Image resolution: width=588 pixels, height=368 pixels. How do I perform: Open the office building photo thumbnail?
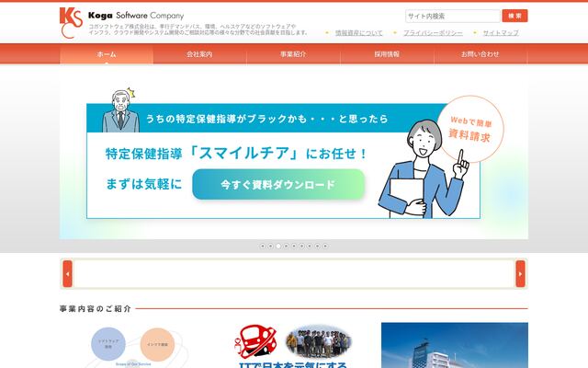[455, 345]
